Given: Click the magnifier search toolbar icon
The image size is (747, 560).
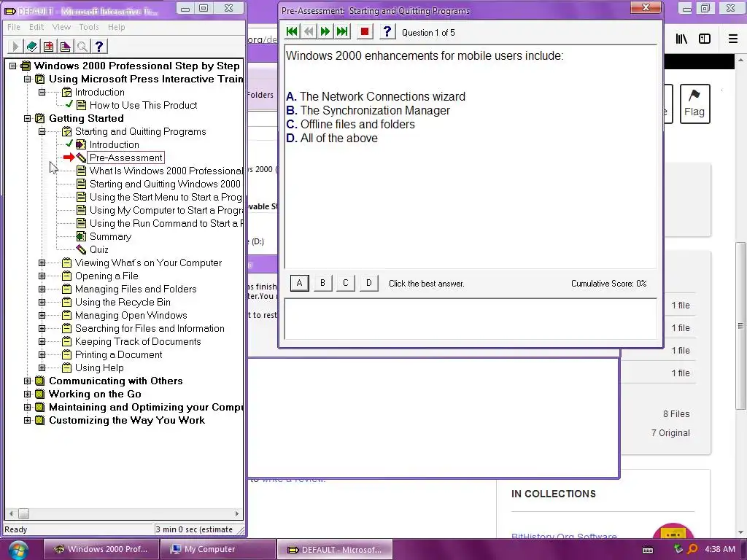Looking at the screenshot, I should pos(82,46).
